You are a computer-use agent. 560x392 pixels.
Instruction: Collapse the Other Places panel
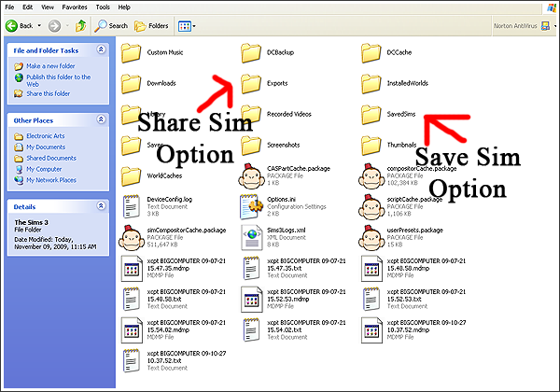click(x=101, y=119)
